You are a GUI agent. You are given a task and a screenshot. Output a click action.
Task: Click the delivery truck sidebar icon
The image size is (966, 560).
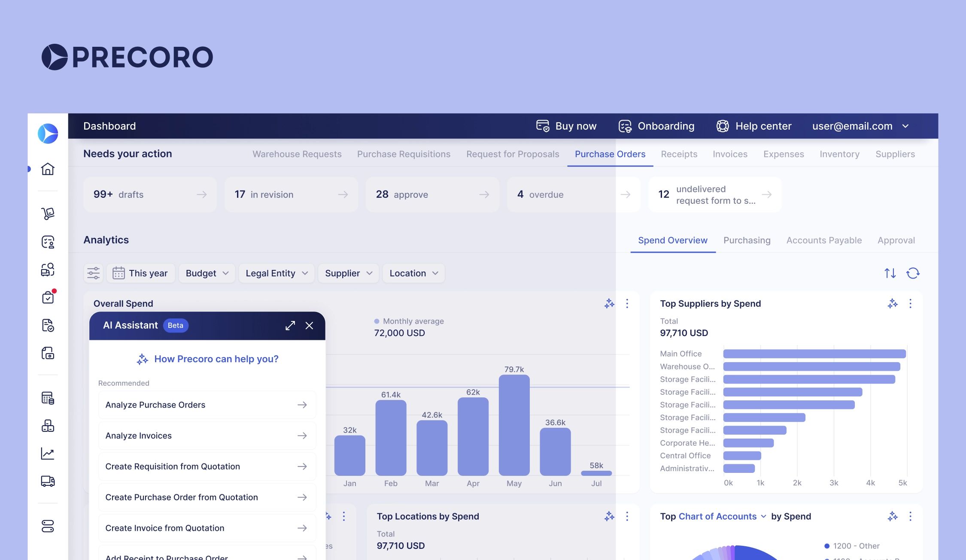(x=48, y=481)
